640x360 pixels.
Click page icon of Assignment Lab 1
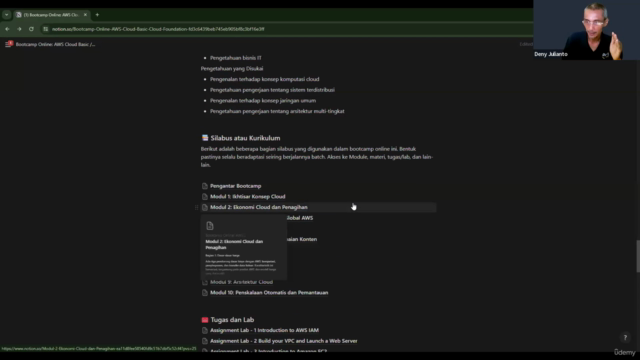[205, 330]
